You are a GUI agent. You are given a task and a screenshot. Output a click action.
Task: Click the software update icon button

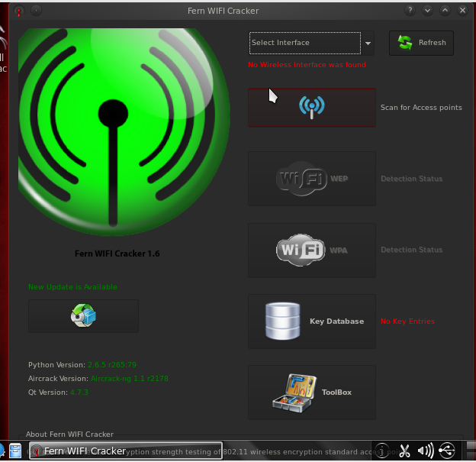point(83,316)
